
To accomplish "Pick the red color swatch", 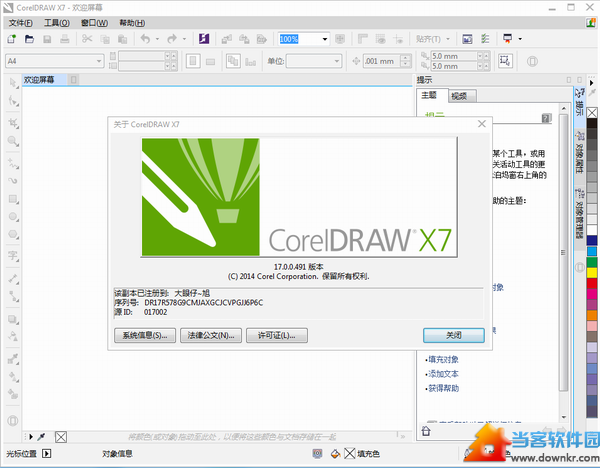I will coord(592,283).
